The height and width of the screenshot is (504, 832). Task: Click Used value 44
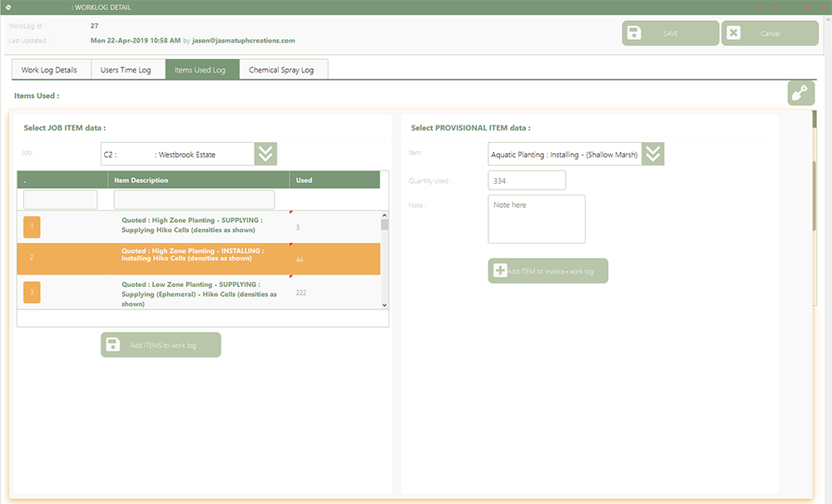coord(300,259)
